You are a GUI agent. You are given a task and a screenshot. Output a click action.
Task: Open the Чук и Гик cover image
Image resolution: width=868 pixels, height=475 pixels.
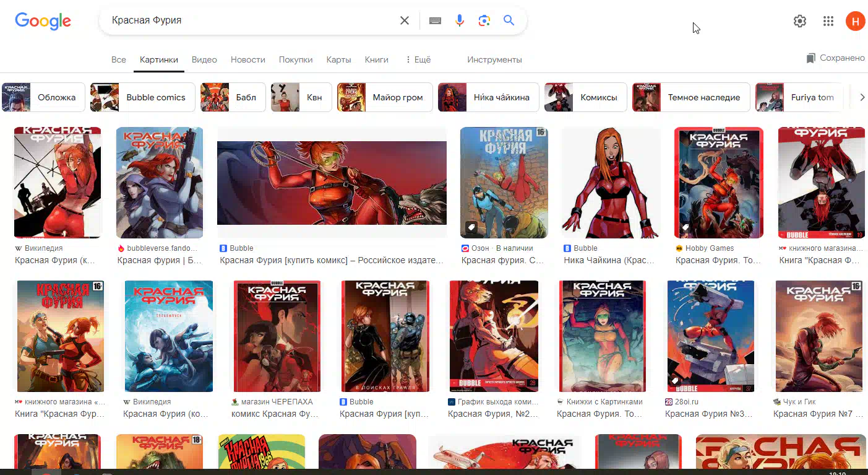click(x=819, y=336)
